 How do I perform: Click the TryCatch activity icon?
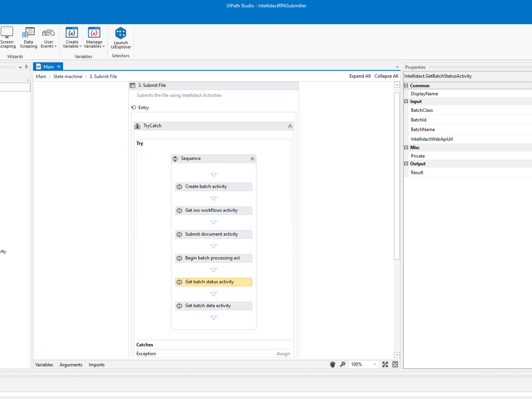[138, 126]
